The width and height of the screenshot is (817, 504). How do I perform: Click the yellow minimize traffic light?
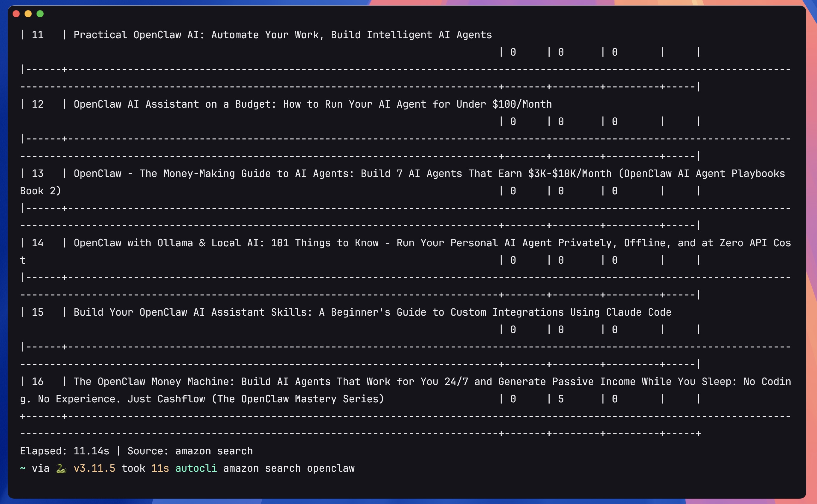(x=28, y=14)
